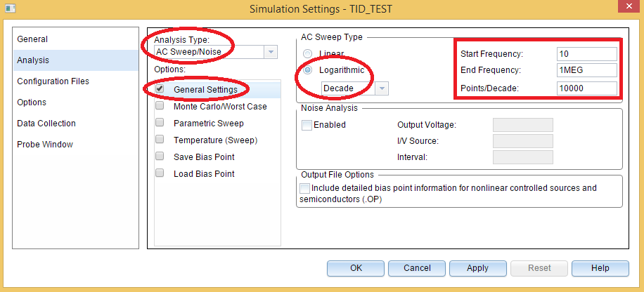Open Help for simulation settings
Screen dimensions: 644x292
coord(600,268)
